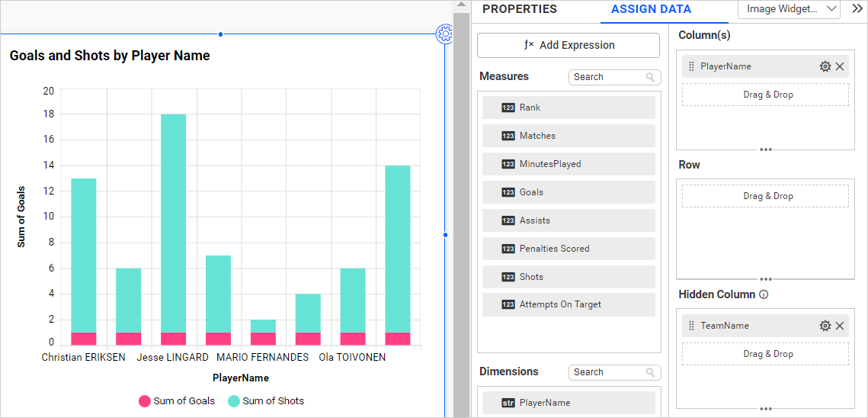Click the Measures search input field
Viewport: 868px width, 418px height.
coord(607,77)
